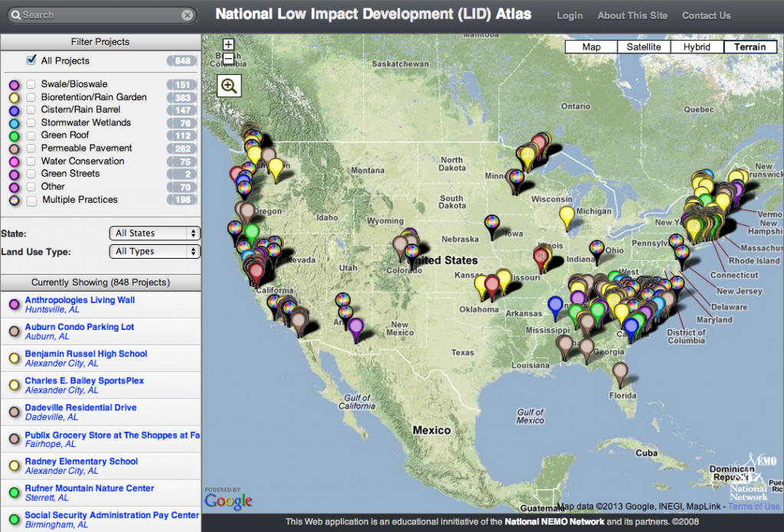The height and width of the screenshot is (532, 784).
Task: Click inside the Search input field
Action: click(x=100, y=15)
